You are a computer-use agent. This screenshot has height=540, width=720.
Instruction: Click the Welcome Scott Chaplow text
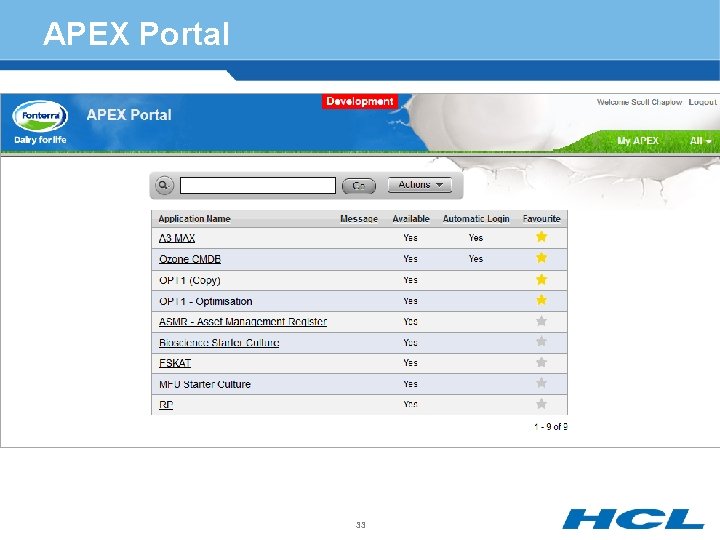tap(639, 102)
